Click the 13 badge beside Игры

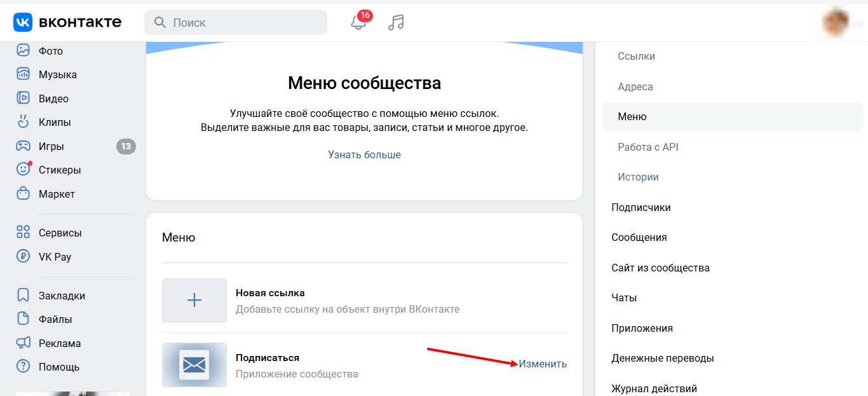[126, 147]
